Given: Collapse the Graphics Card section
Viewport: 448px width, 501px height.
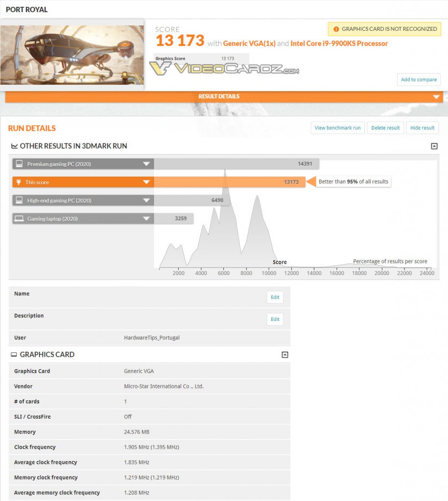Looking at the screenshot, I should click(x=285, y=355).
